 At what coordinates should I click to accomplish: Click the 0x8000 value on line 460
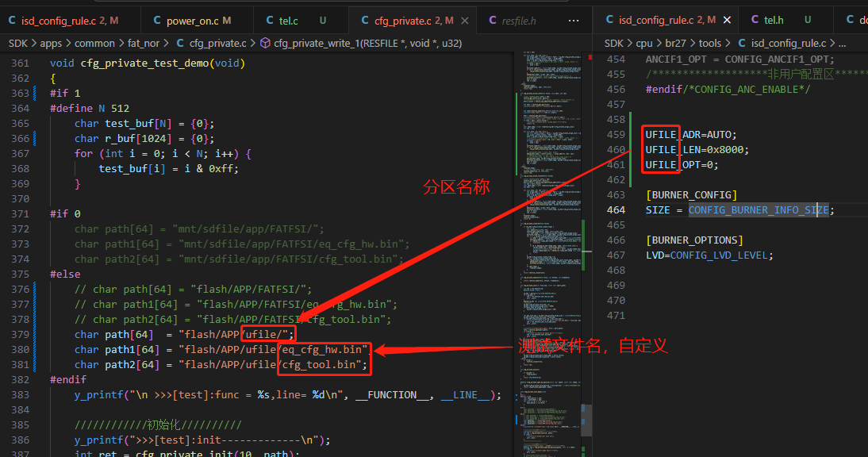point(725,149)
